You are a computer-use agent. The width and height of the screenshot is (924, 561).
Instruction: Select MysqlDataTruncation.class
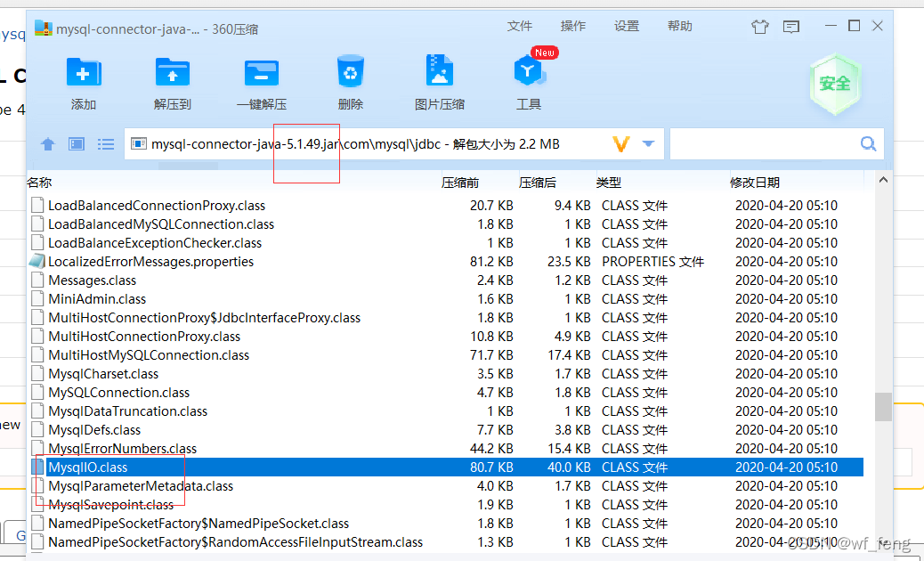coord(128,411)
